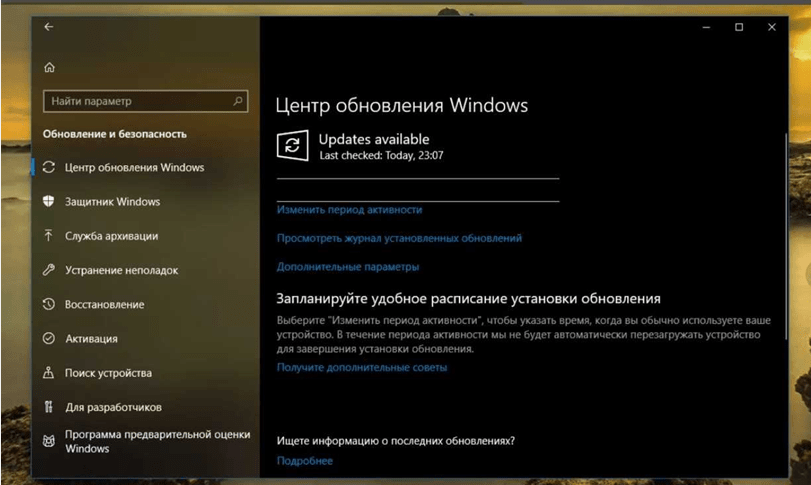Open the Home icon in sidebar
Viewport: 811px width, 485px height.
(49, 68)
